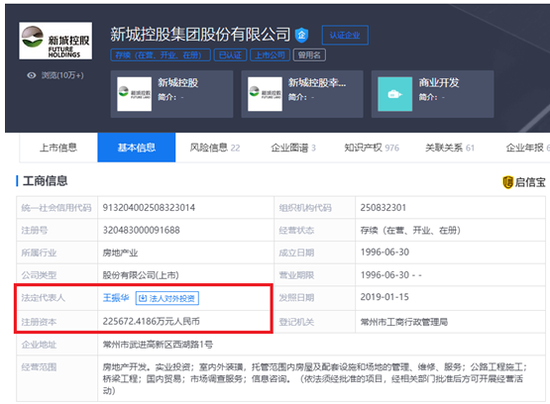
Task: Click the registration number 320483000091688
Action: tap(141, 230)
